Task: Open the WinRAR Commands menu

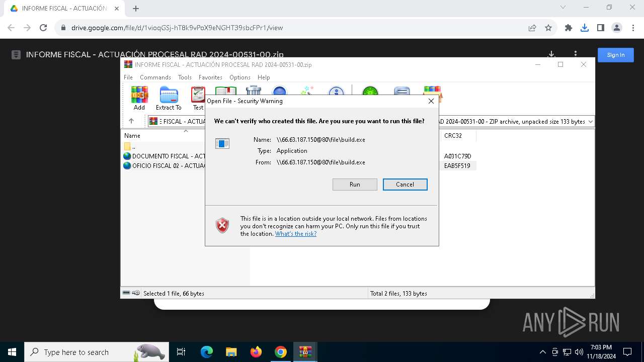Action: click(x=155, y=77)
